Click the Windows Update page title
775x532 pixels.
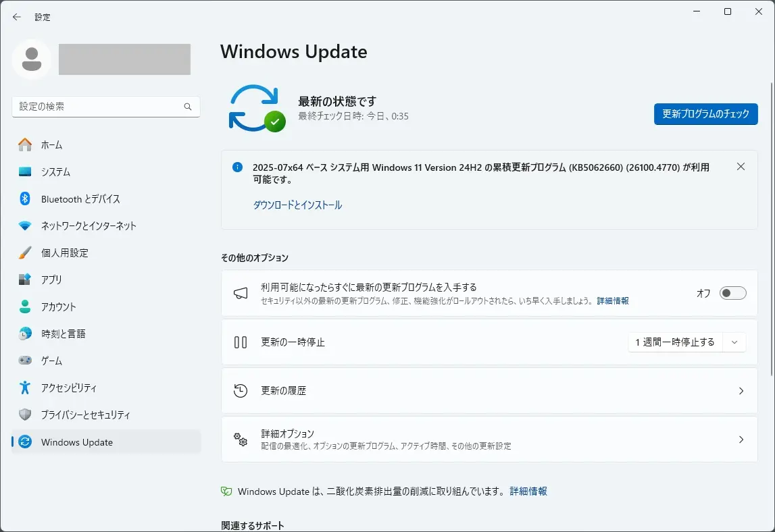click(x=294, y=52)
